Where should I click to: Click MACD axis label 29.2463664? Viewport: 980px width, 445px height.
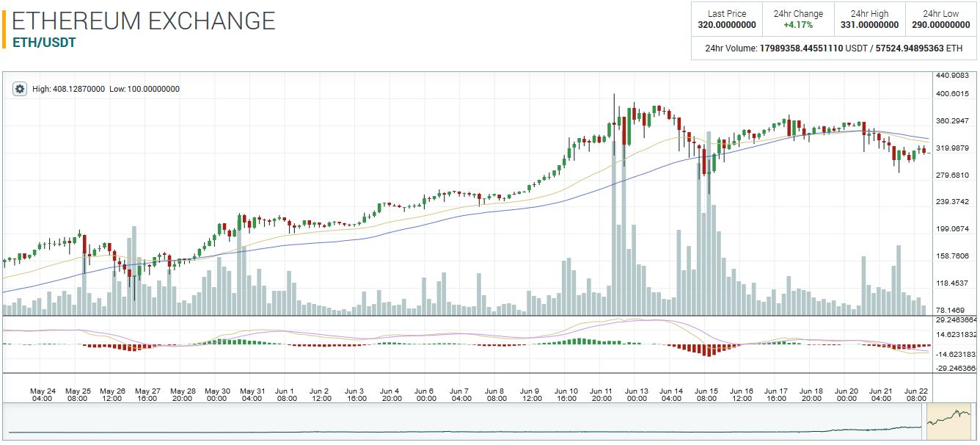point(957,320)
